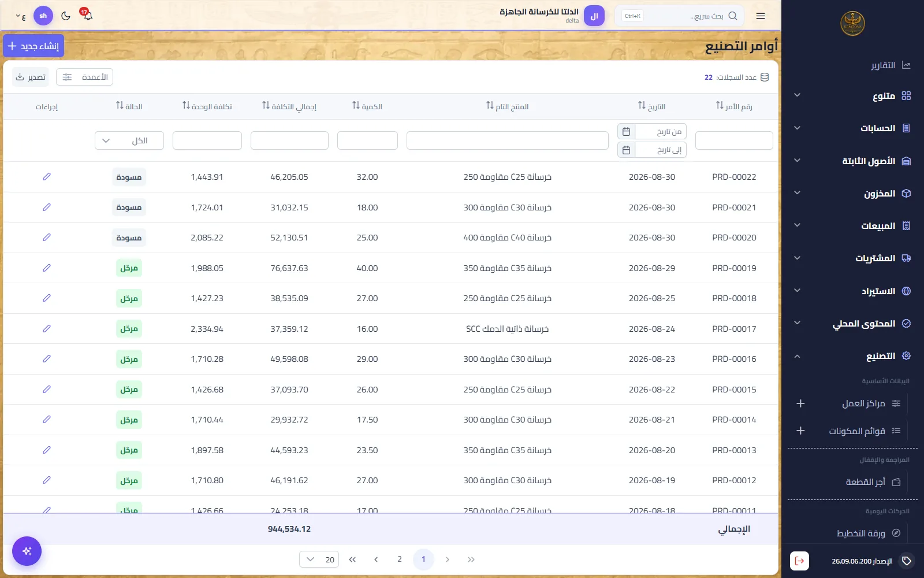The image size is (924, 578).
Task: Focus الكمية filter input
Action: (x=367, y=140)
